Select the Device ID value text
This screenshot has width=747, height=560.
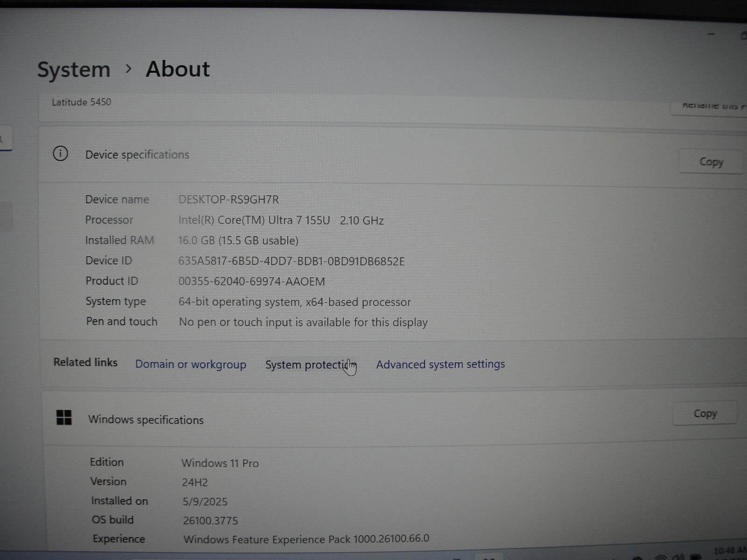(292, 261)
